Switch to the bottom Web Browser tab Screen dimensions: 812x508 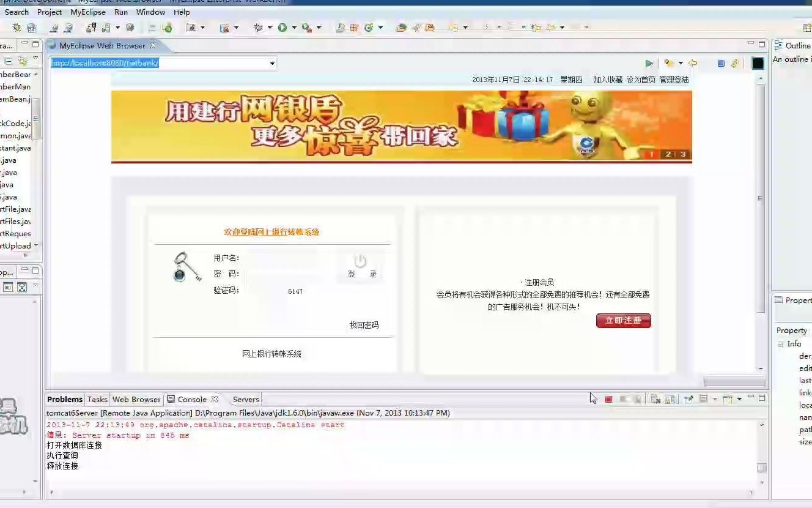coord(136,399)
